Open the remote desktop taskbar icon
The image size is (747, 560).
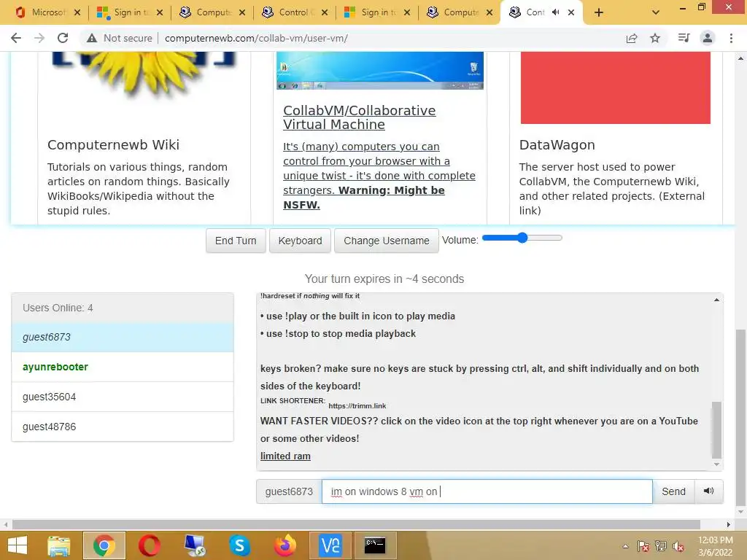pyautogui.click(x=195, y=545)
